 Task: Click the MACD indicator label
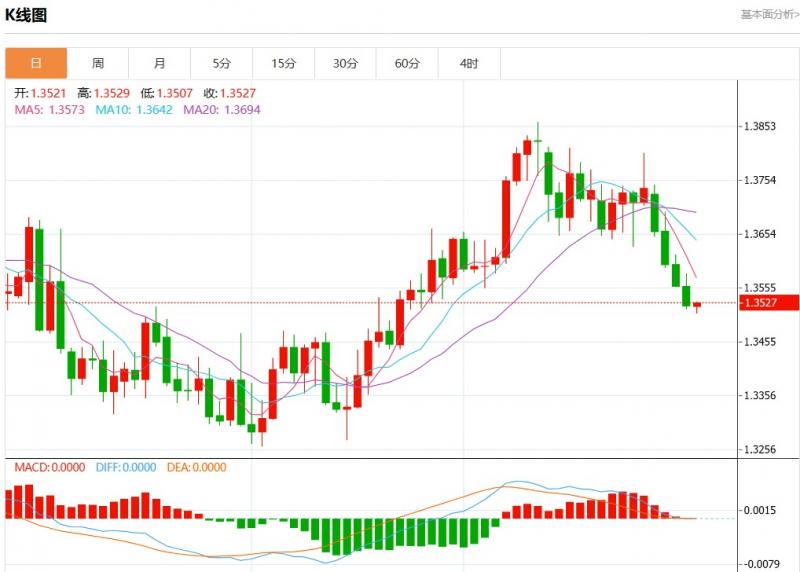click(50, 467)
